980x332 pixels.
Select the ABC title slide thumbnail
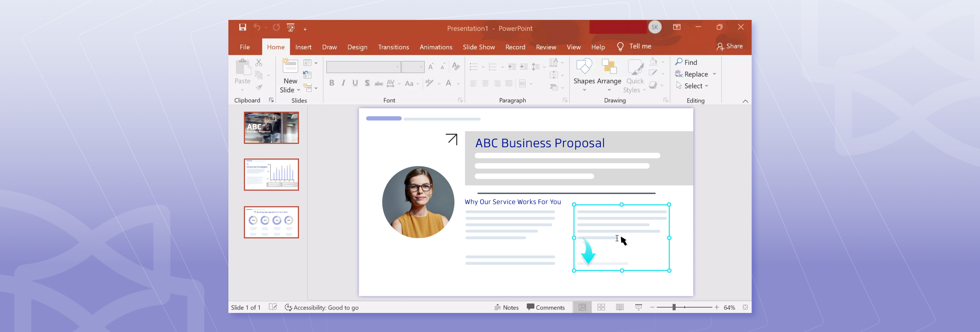coord(271,128)
